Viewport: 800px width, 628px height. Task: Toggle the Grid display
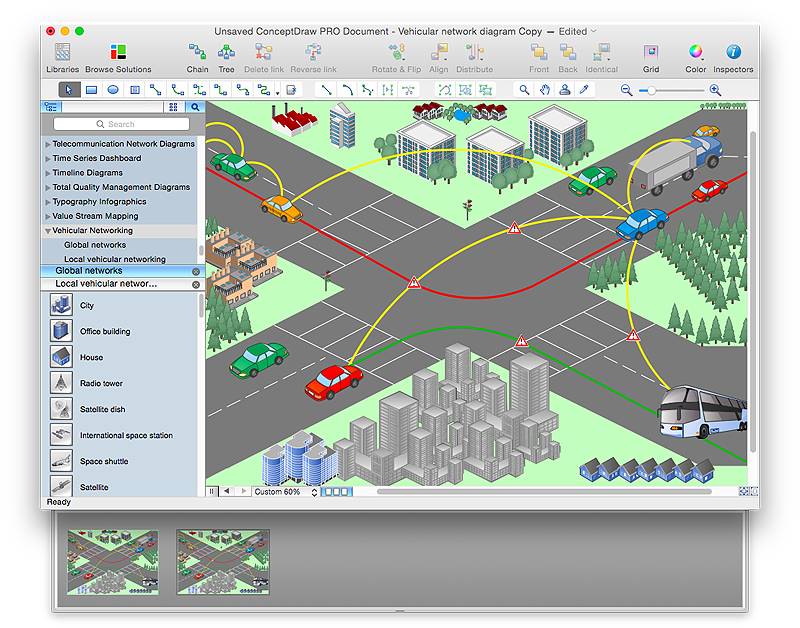[x=651, y=58]
